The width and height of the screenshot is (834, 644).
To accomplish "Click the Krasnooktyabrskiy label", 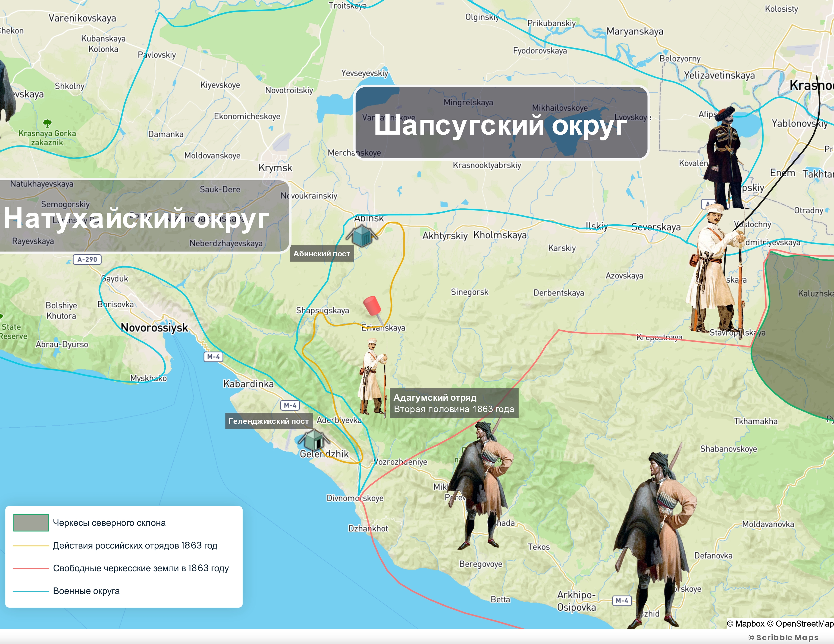I will tap(487, 166).
